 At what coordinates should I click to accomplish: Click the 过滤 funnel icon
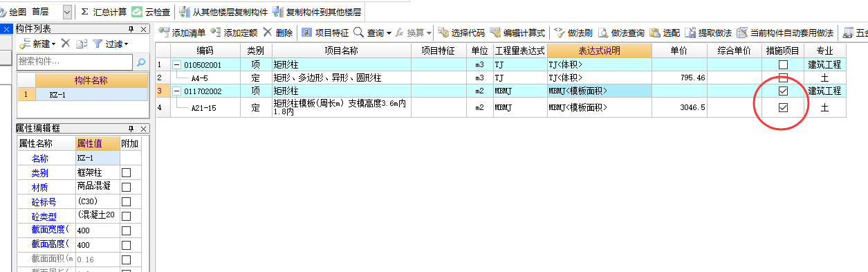point(98,44)
